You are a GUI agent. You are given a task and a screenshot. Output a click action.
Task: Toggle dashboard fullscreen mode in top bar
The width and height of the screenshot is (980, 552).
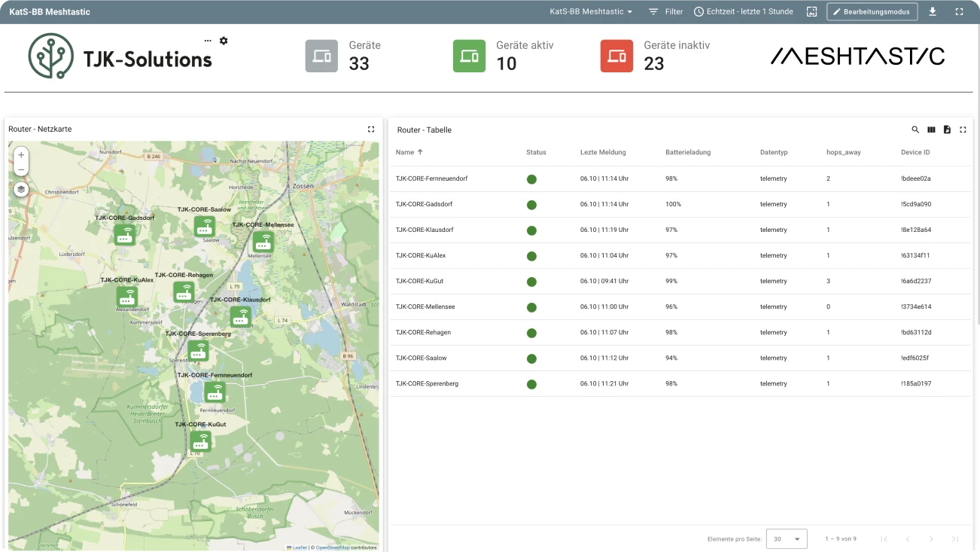pyautogui.click(x=959, y=11)
